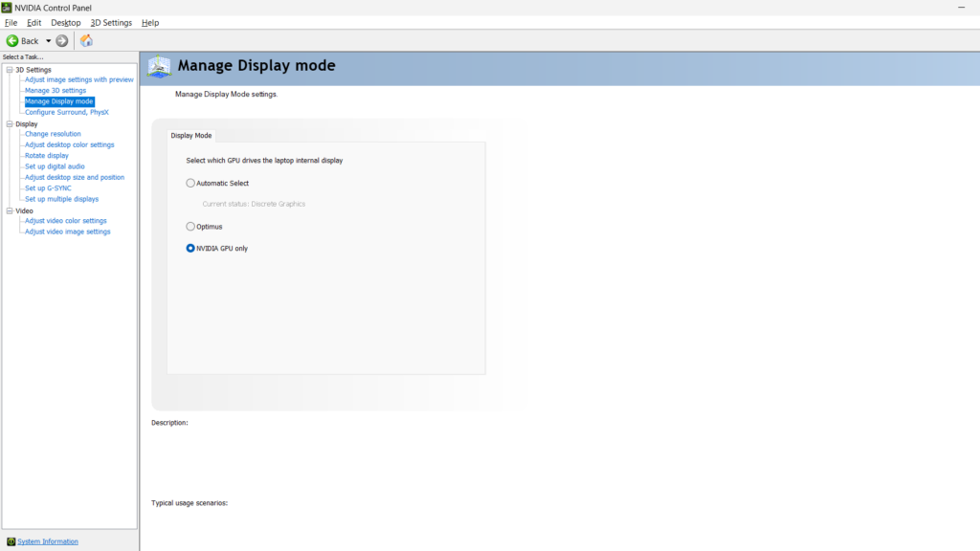Image resolution: width=980 pixels, height=551 pixels.
Task: Click the green Back arrow icon
Action: (x=13, y=41)
